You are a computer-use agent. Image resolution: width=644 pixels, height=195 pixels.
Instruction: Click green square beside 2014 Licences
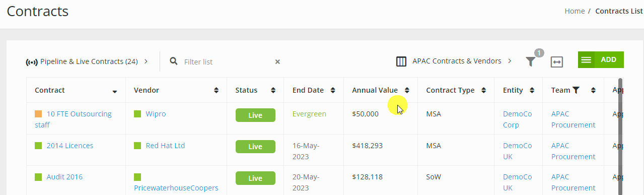point(38,146)
